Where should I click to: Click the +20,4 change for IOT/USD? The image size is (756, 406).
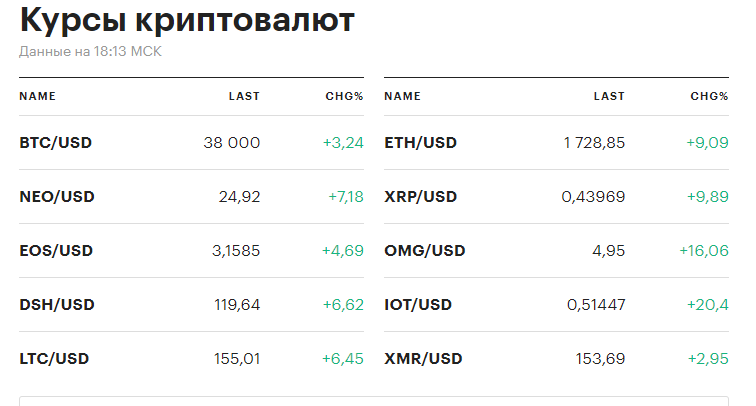[707, 305]
